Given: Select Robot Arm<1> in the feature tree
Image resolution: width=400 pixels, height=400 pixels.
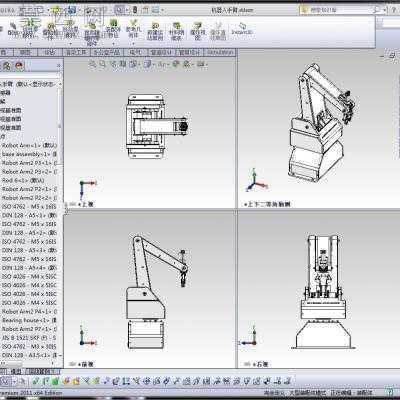Looking at the screenshot, I should (x=29, y=145).
